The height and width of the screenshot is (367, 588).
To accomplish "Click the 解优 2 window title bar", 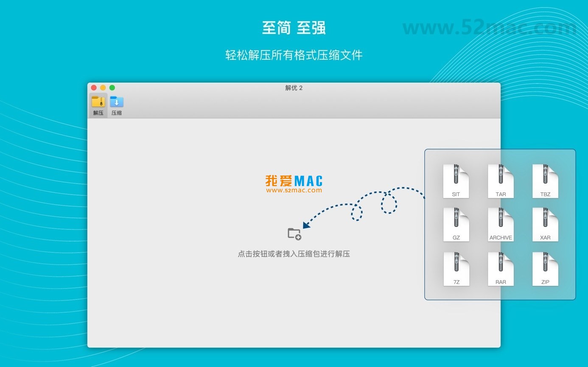I will 294,88.
